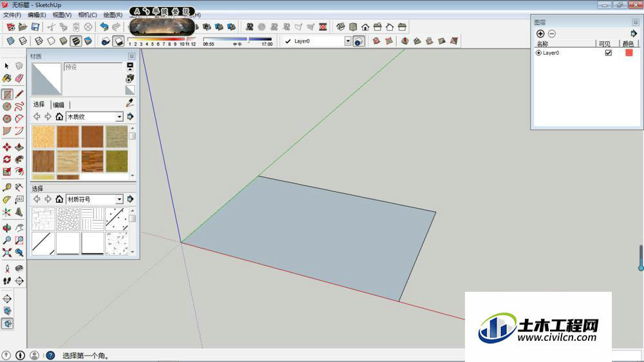Click the sample paint eyedropper icon

(130, 102)
